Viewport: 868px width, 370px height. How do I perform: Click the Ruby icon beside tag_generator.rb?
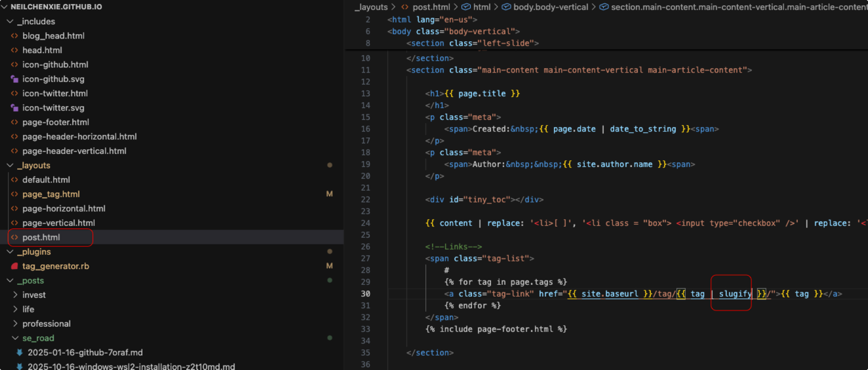coord(14,267)
